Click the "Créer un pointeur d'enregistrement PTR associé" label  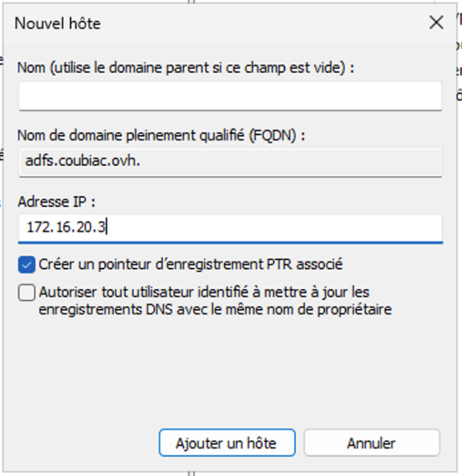click(190, 265)
